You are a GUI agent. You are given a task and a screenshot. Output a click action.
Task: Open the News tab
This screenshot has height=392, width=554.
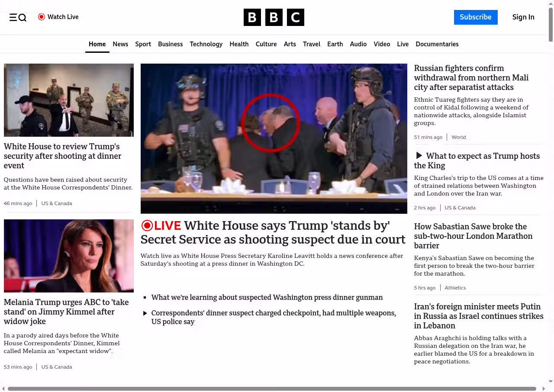coord(120,44)
